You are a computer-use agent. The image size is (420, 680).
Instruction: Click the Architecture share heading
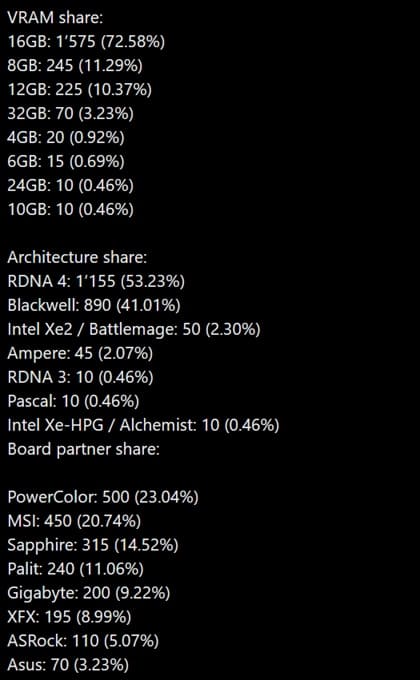[77, 257]
